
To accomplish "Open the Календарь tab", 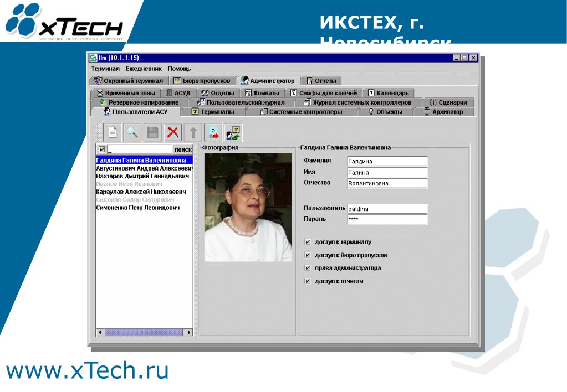I will click(389, 93).
